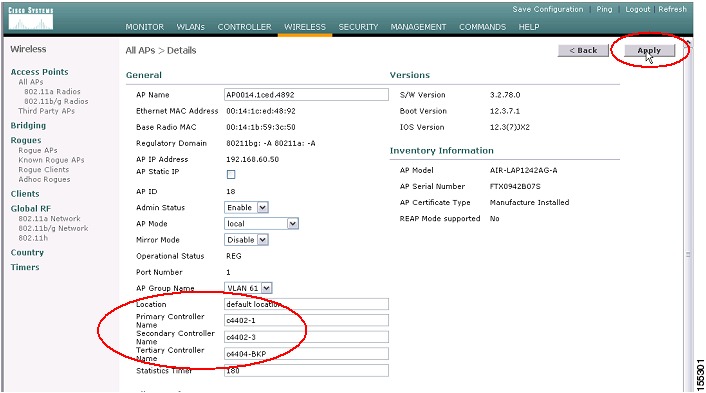Click the Secondary Controller Name field

[306, 337]
